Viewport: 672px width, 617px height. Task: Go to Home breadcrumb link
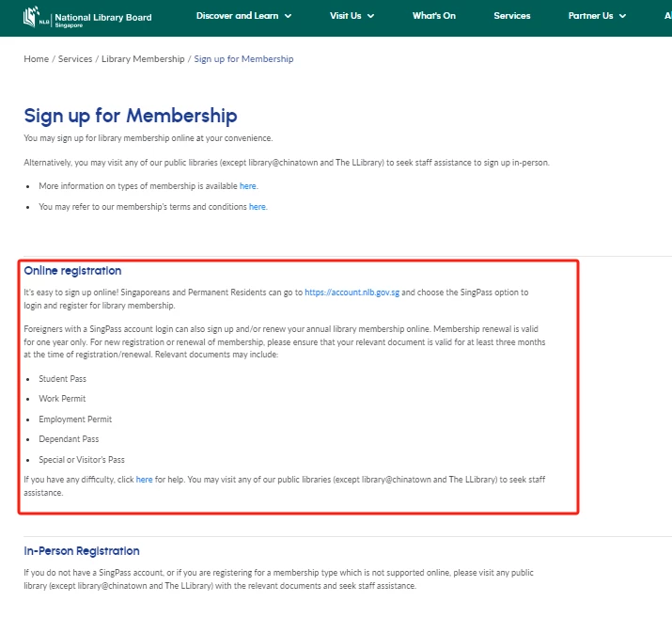tap(37, 59)
